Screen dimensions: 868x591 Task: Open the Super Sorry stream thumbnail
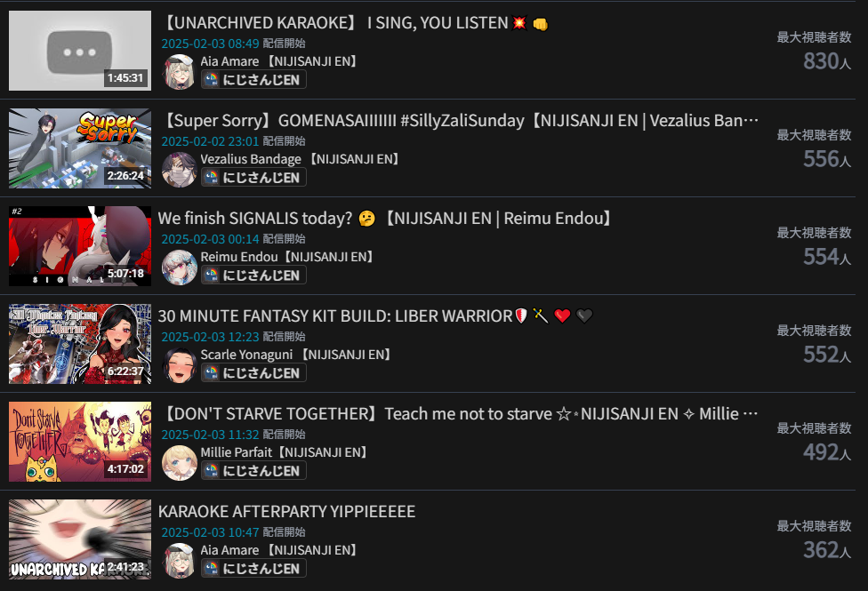pyautogui.click(x=80, y=148)
